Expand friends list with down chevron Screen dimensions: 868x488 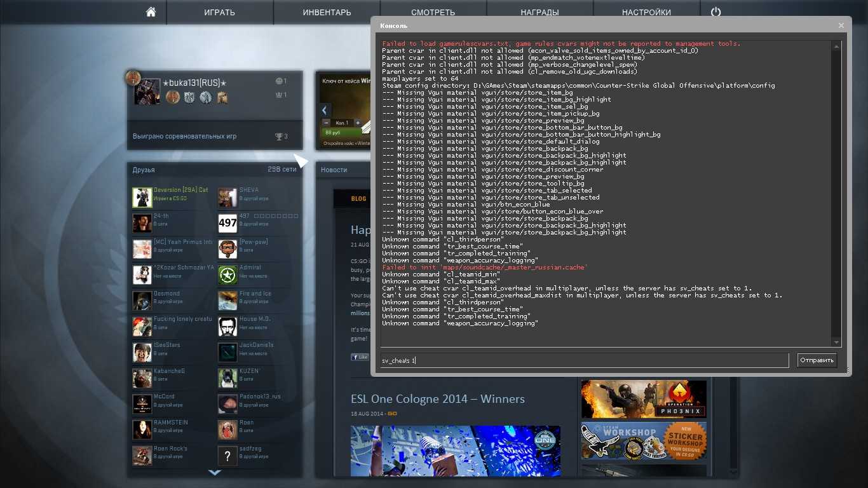click(215, 472)
